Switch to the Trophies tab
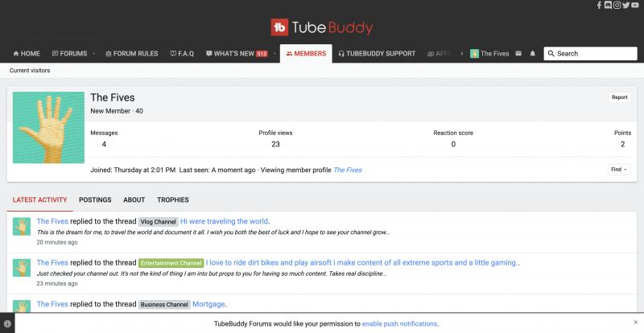 pyautogui.click(x=172, y=199)
